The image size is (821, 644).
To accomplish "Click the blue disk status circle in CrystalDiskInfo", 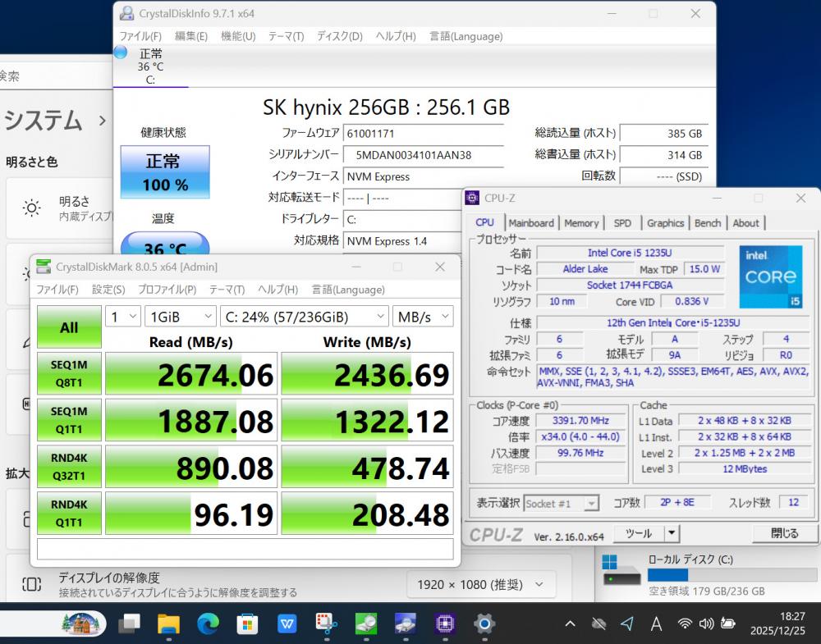I will pyautogui.click(x=121, y=53).
